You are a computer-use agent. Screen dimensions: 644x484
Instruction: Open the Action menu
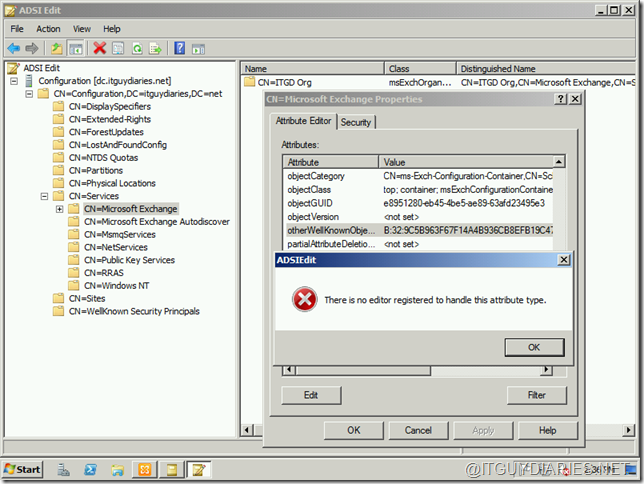(x=48, y=29)
